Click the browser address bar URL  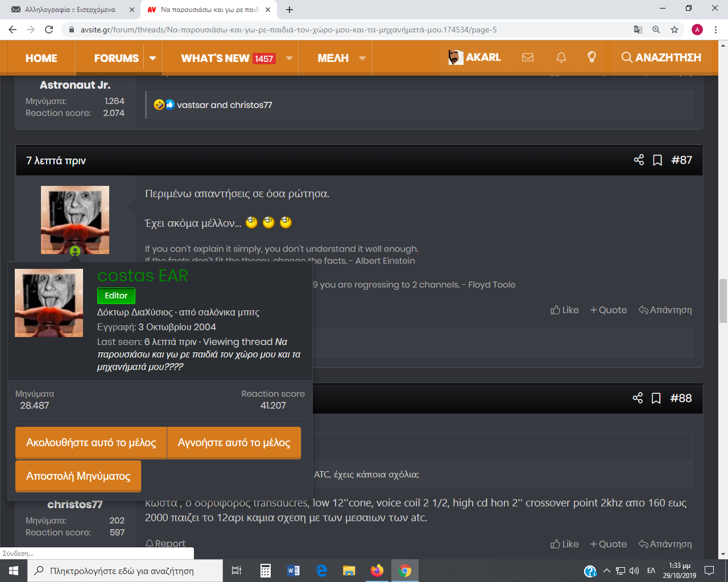[x=289, y=30]
